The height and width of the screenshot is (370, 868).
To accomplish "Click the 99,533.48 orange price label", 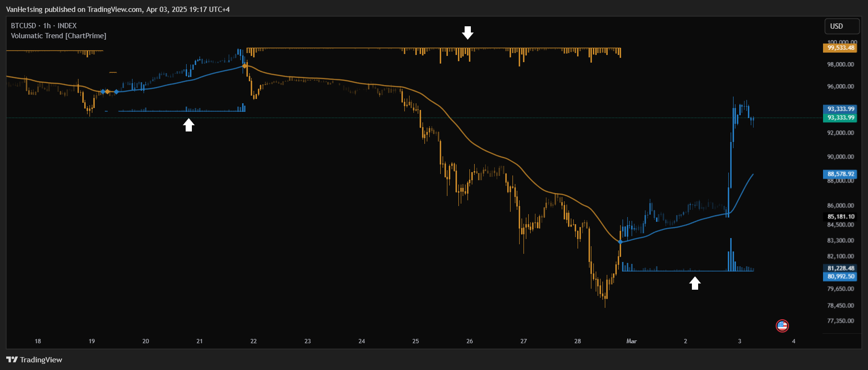I will (x=841, y=48).
